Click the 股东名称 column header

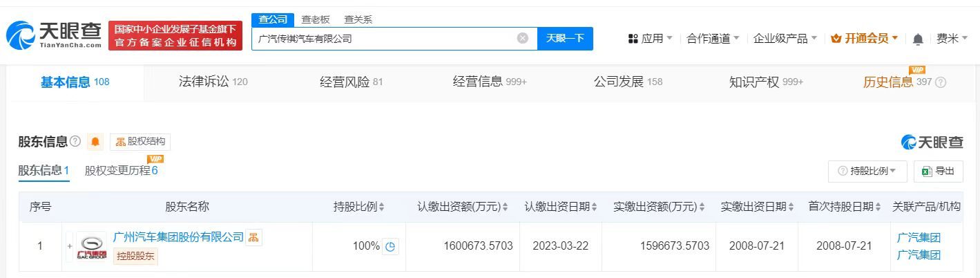(x=187, y=207)
